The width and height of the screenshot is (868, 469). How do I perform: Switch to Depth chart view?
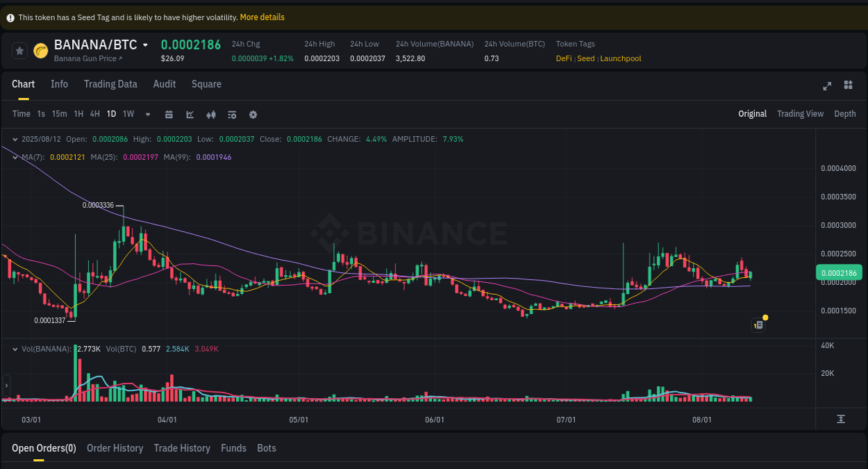(x=844, y=113)
